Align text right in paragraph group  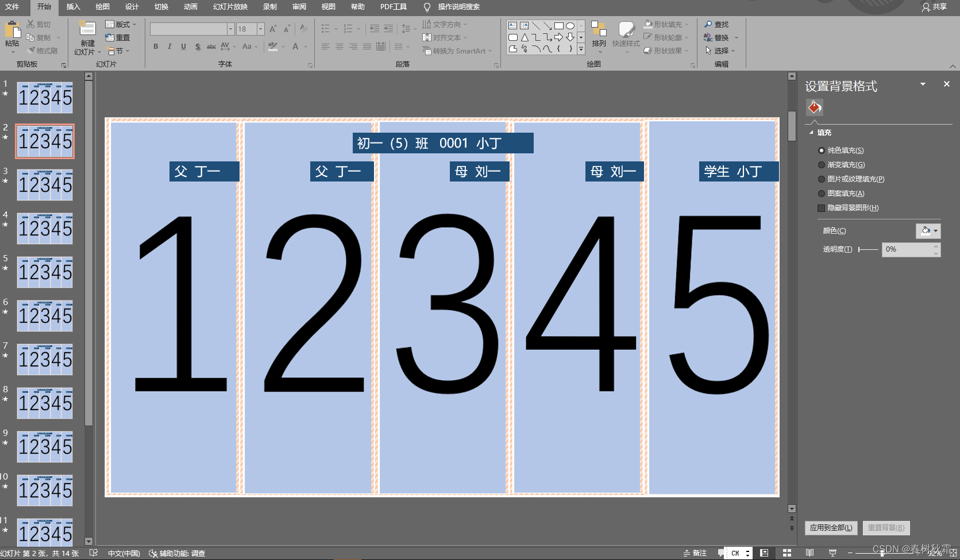point(353,47)
